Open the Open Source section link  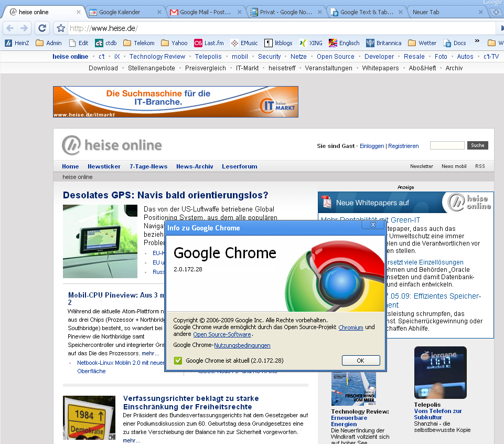336,57
